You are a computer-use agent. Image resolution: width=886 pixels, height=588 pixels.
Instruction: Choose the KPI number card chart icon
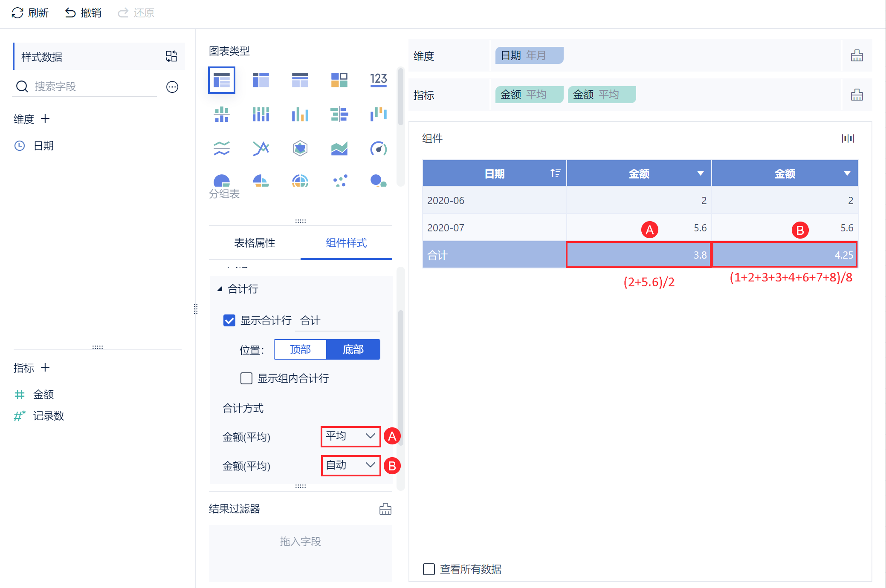point(378,80)
